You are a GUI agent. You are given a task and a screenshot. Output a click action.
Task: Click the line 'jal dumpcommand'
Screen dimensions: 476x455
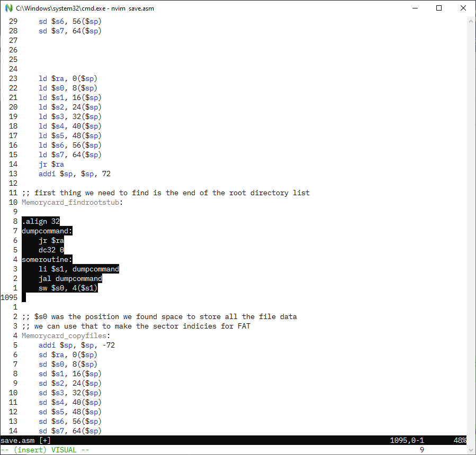(70, 278)
